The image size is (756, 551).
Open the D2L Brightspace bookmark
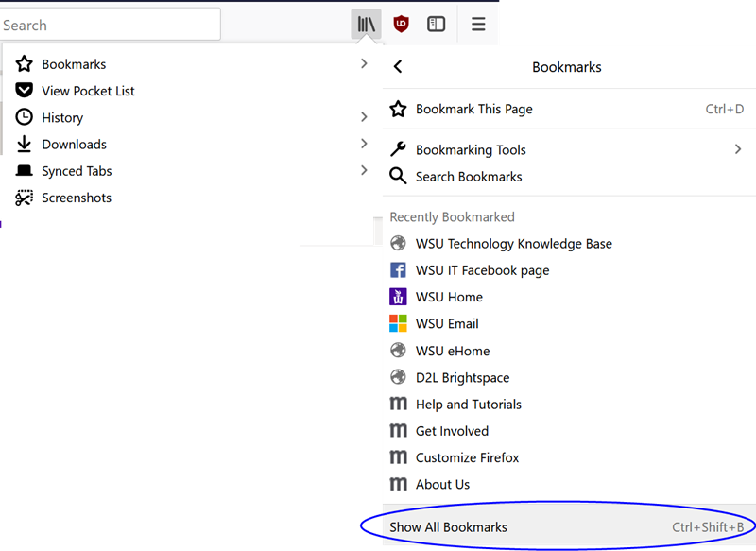(x=462, y=377)
